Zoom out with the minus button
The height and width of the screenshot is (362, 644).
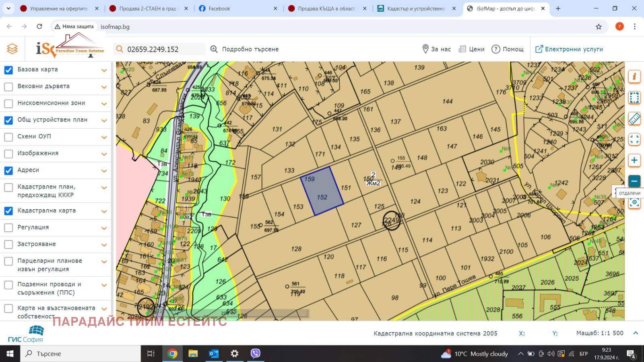634,181
